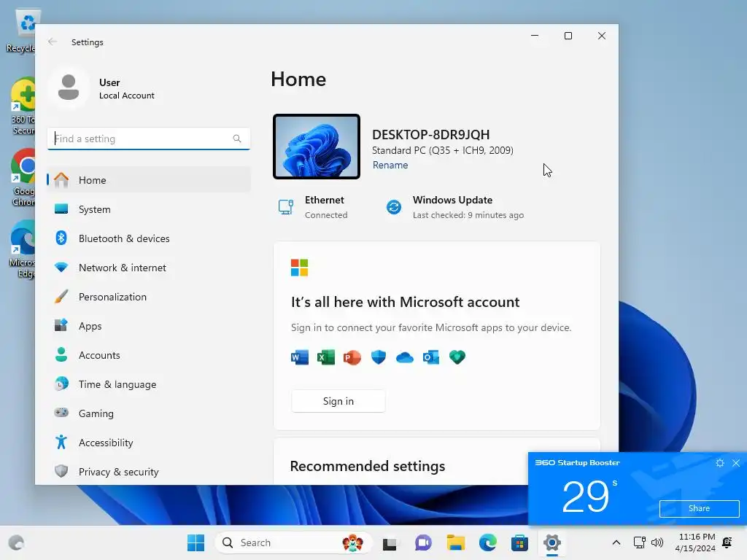Open 360 Startup Booster settings gear

pyautogui.click(x=720, y=463)
